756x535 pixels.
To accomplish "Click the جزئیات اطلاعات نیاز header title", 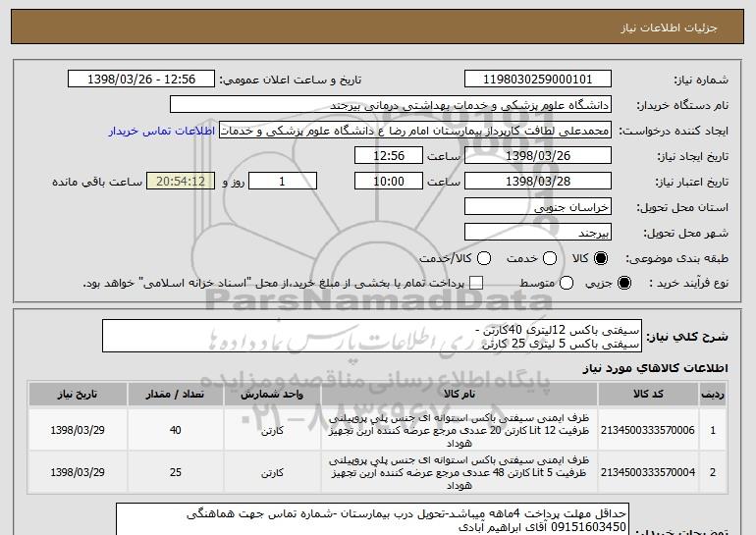I will click(669, 27).
